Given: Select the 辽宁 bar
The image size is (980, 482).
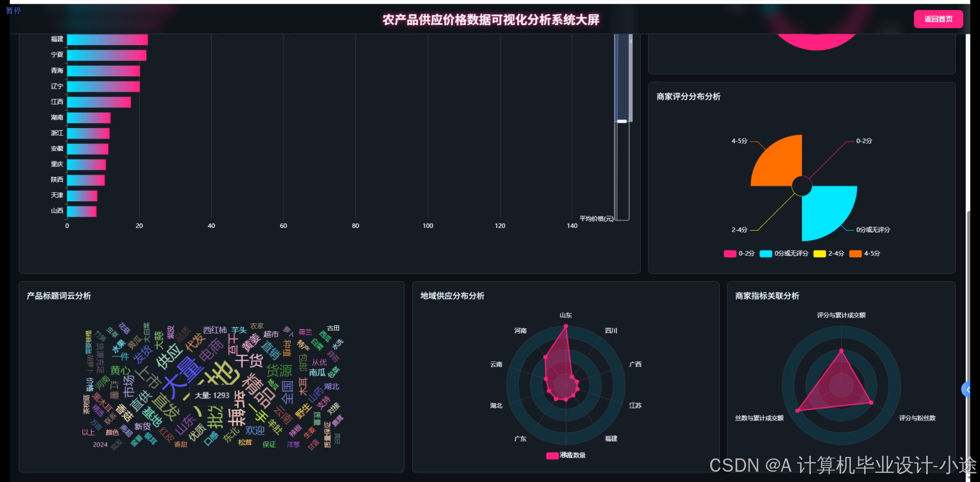Looking at the screenshot, I should click(x=104, y=87).
